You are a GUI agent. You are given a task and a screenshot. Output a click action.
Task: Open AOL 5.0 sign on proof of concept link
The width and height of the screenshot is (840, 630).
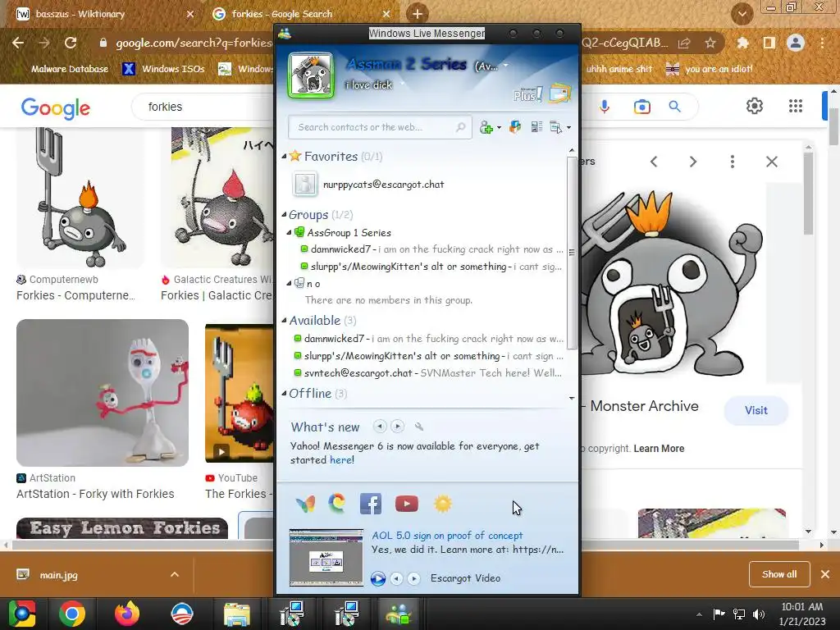447,535
